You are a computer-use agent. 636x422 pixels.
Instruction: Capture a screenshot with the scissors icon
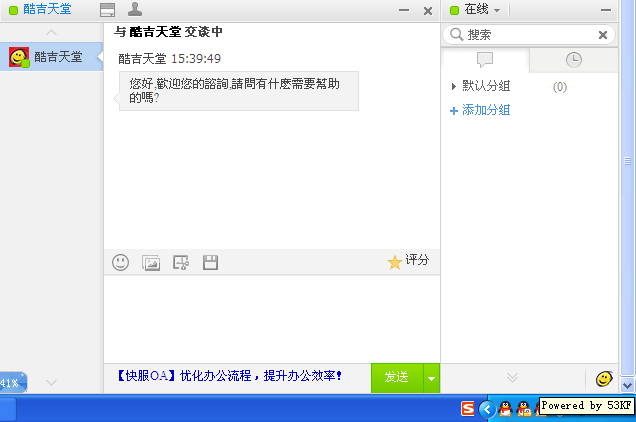[x=181, y=263]
